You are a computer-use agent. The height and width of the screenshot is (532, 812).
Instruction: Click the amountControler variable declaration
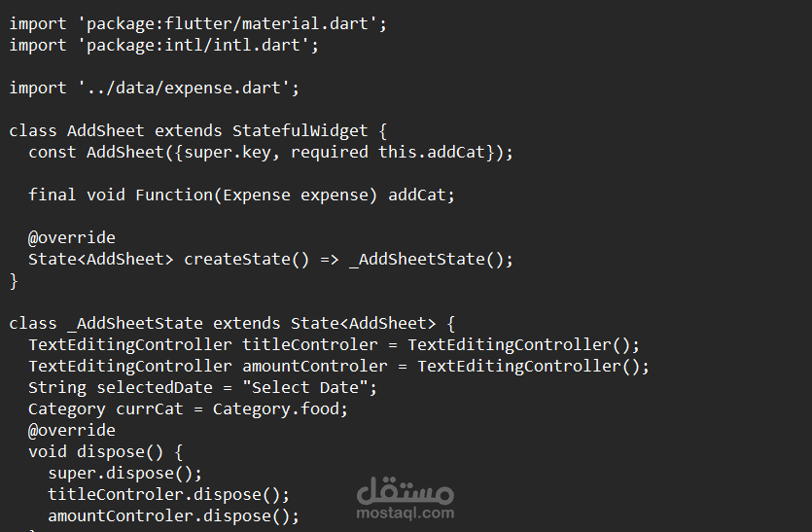point(315,367)
